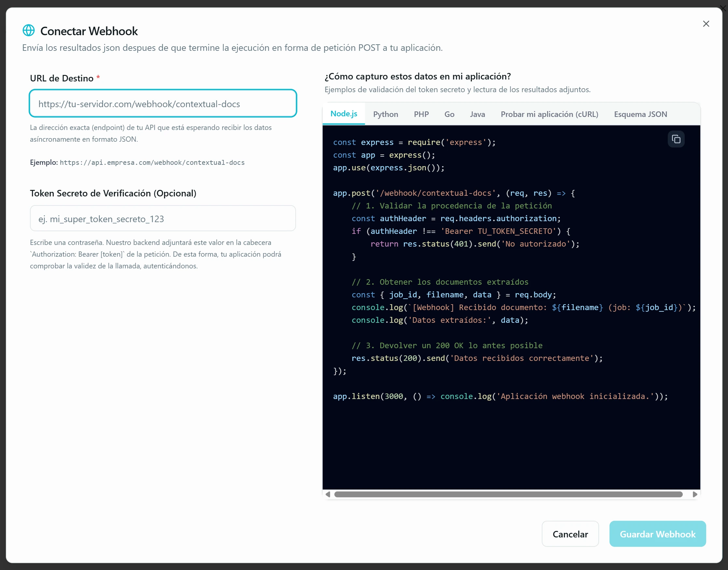Switch to the Python tab
The image size is (728, 570).
386,114
